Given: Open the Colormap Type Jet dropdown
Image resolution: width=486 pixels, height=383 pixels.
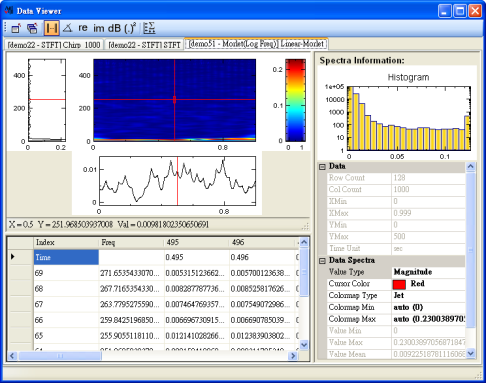Looking at the screenshot, I should (x=428, y=296).
